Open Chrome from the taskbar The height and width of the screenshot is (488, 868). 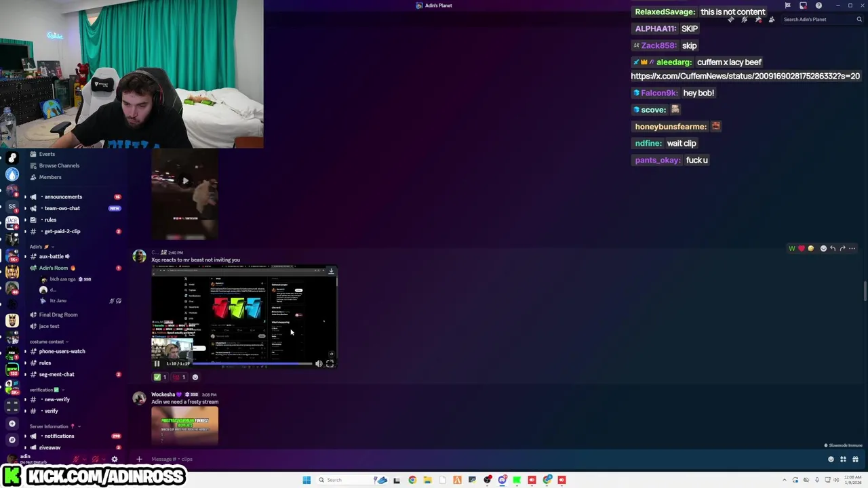(412, 480)
